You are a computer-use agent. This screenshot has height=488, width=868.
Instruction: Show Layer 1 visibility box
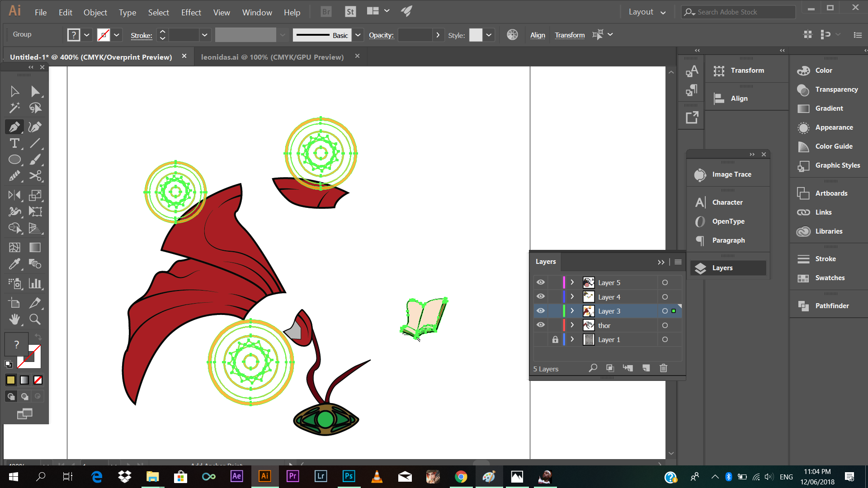pos(541,339)
